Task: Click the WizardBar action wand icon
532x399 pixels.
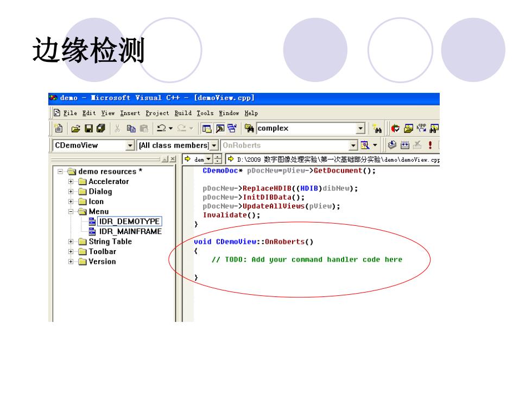Action: (365, 145)
